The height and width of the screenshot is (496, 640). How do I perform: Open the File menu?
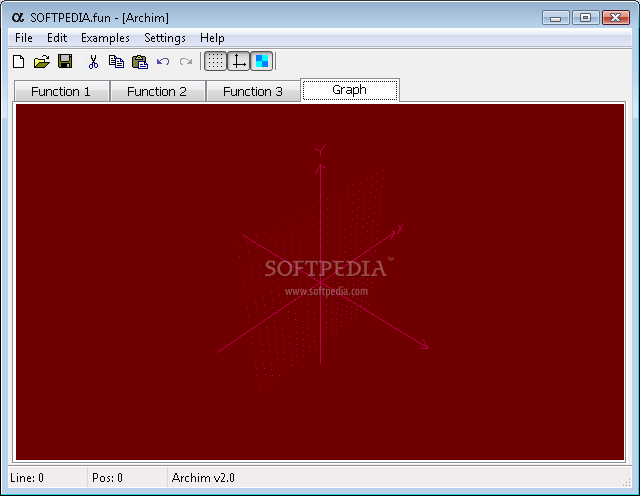[24, 38]
